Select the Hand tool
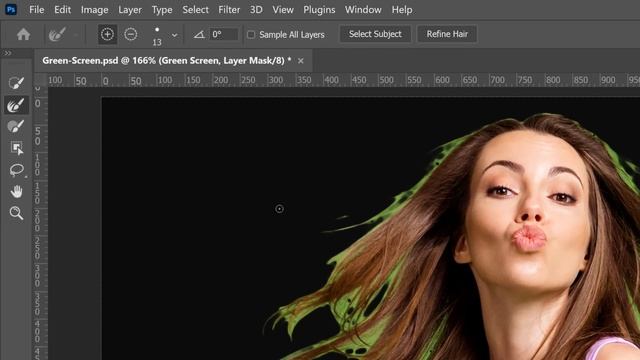The width and height of the screenshot is (640, 360). pos(16,191)
